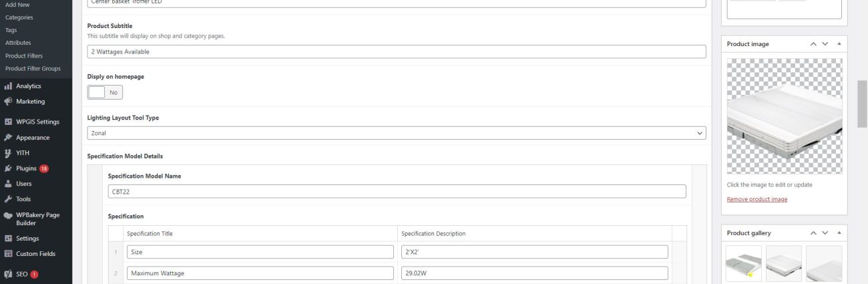
Task: Move the Product gallery panel down
Action: click(x=825, y=233)
